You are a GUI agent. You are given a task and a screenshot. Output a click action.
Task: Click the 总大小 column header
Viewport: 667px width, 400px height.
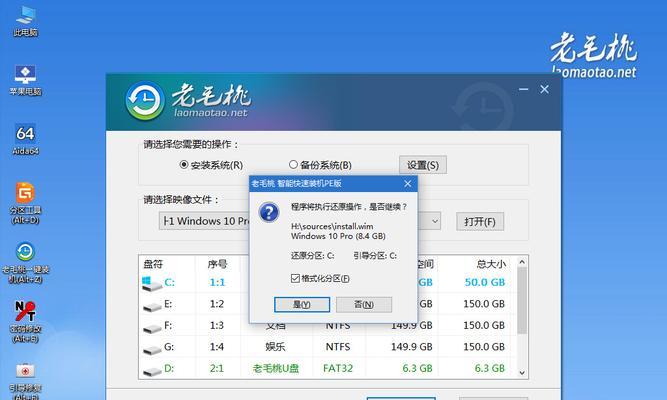[491, 264]
